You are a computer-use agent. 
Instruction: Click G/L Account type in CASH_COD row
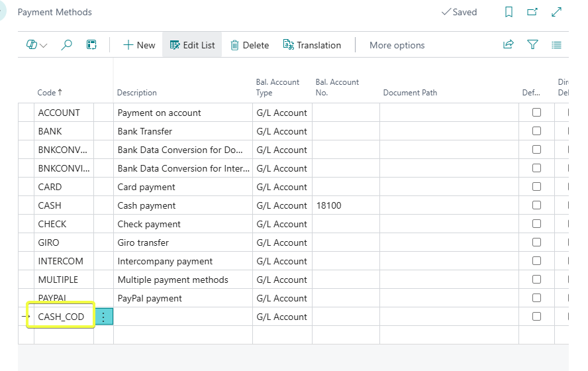pyautogui.click(x=282, y=317)
